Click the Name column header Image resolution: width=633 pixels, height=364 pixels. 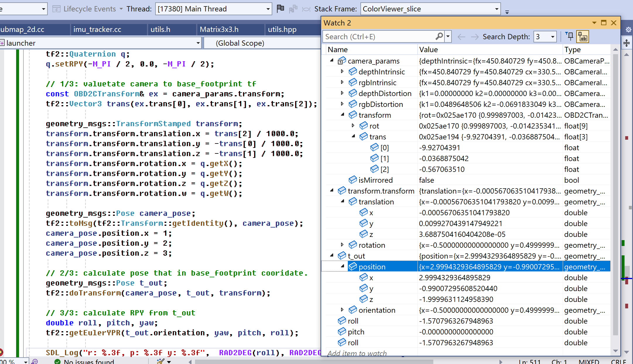tap(371, 49)
